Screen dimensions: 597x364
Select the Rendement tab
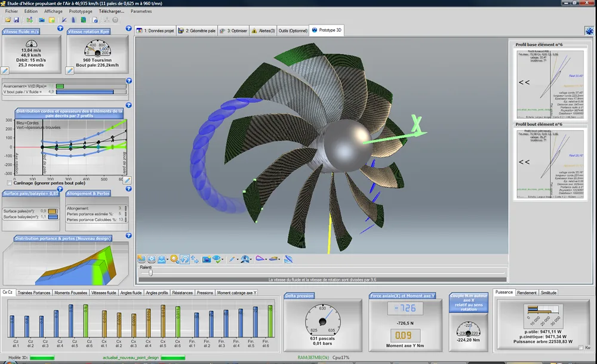(527, 293)
